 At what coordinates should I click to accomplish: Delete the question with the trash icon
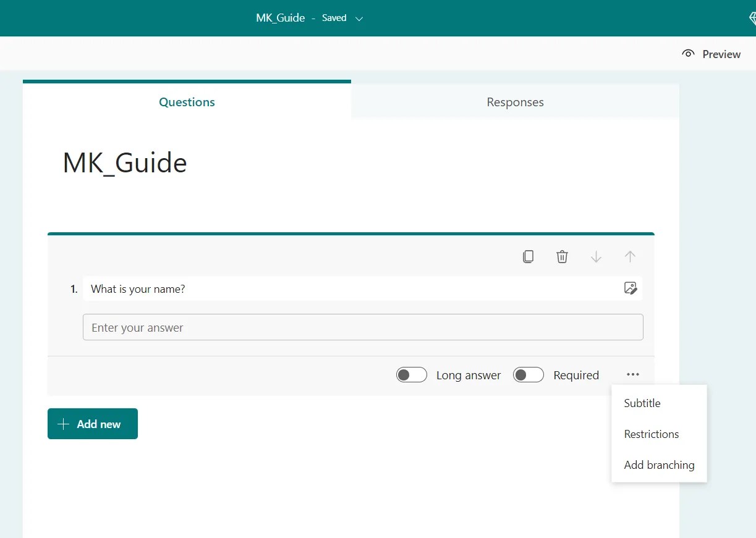pos(562,256)
